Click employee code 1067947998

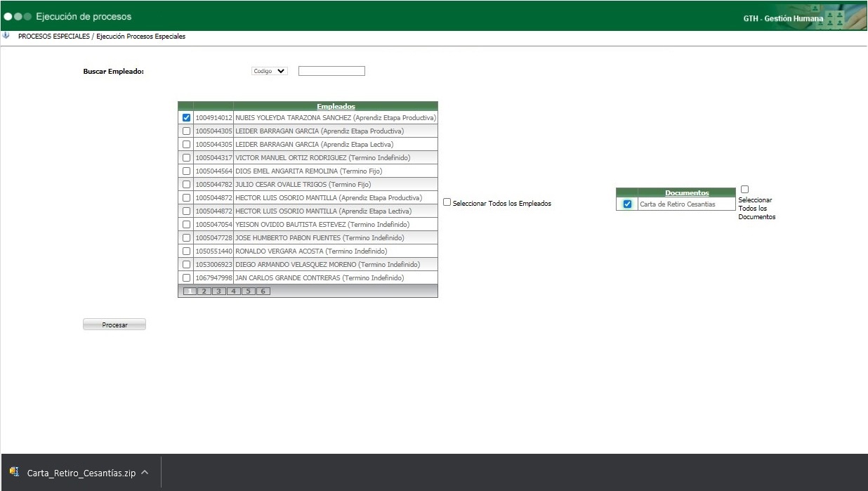point(213,278)
